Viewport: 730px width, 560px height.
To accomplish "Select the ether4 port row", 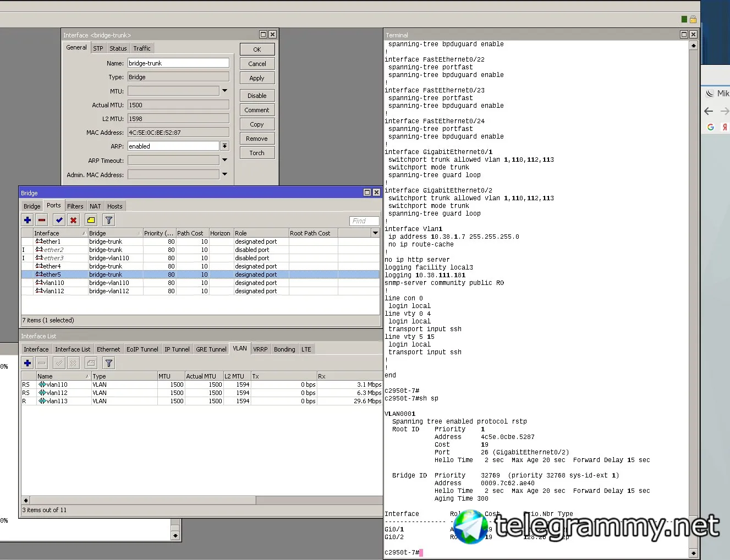I will click(x=200, y=266).
